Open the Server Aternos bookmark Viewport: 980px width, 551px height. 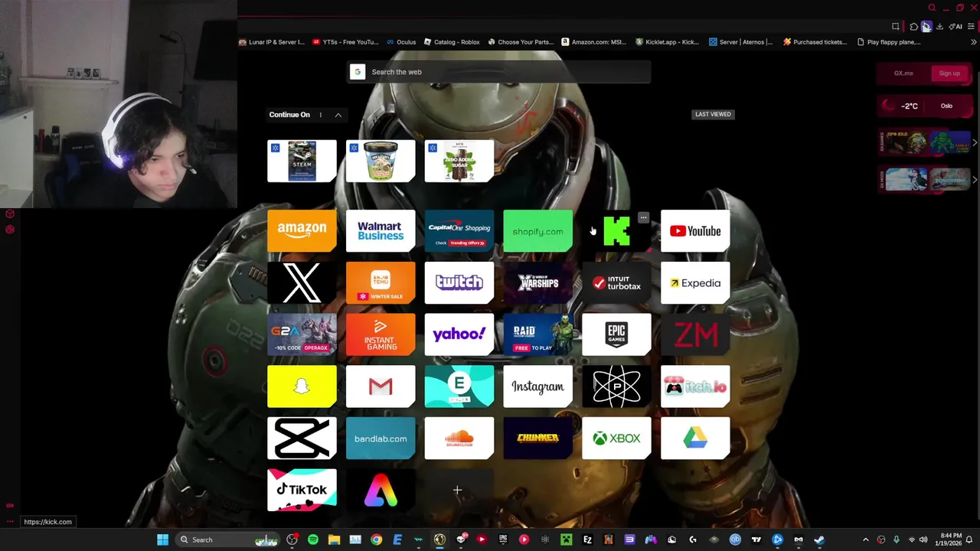pyautogui.click(x=740, y=42)
